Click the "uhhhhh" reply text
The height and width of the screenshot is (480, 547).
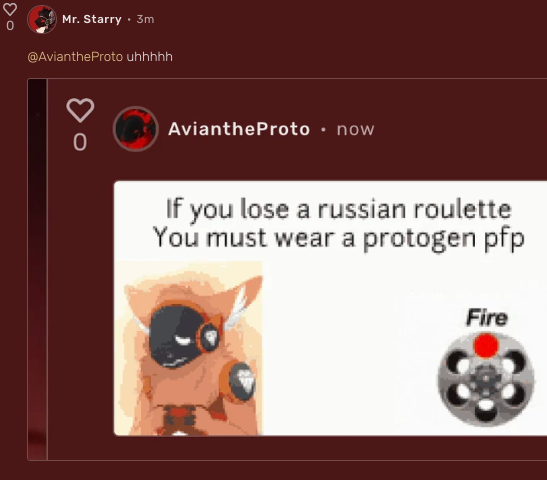pos(149,57)
